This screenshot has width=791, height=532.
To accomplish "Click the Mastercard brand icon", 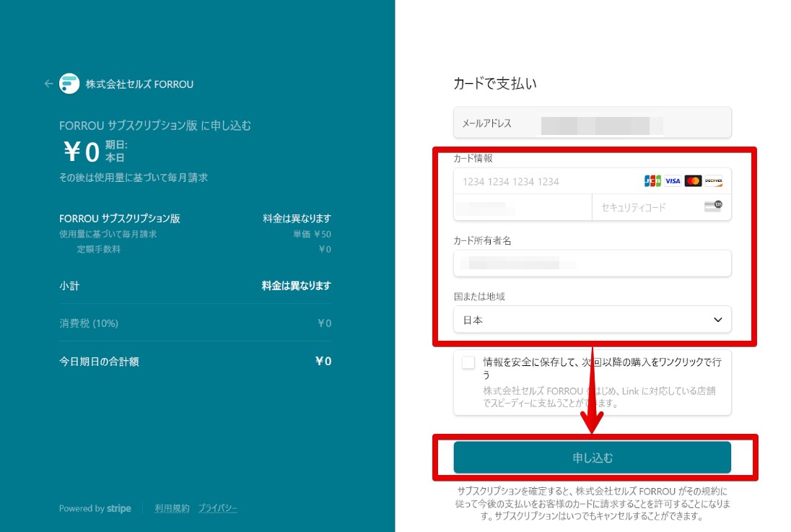I will tap(693, 180).
